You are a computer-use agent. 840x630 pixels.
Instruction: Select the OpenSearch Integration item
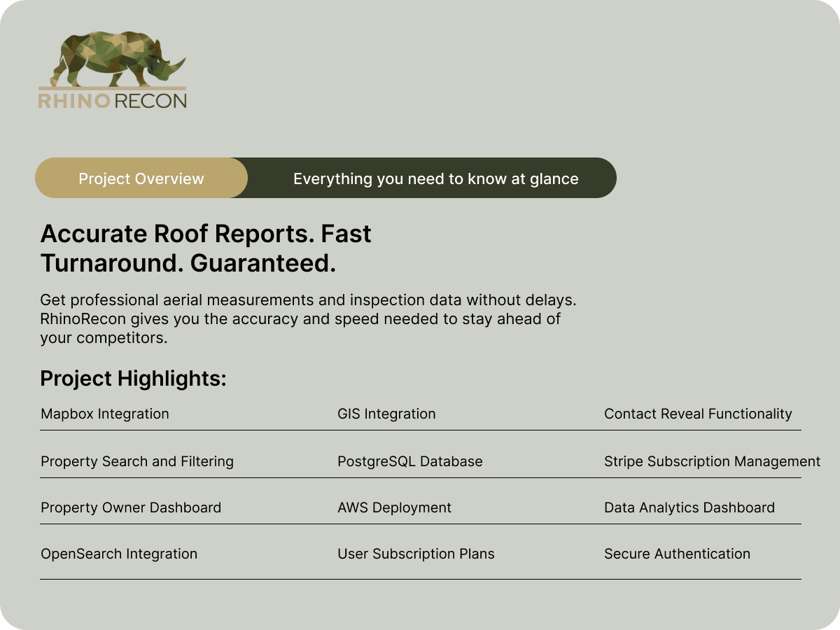click(x=119, y=554)
